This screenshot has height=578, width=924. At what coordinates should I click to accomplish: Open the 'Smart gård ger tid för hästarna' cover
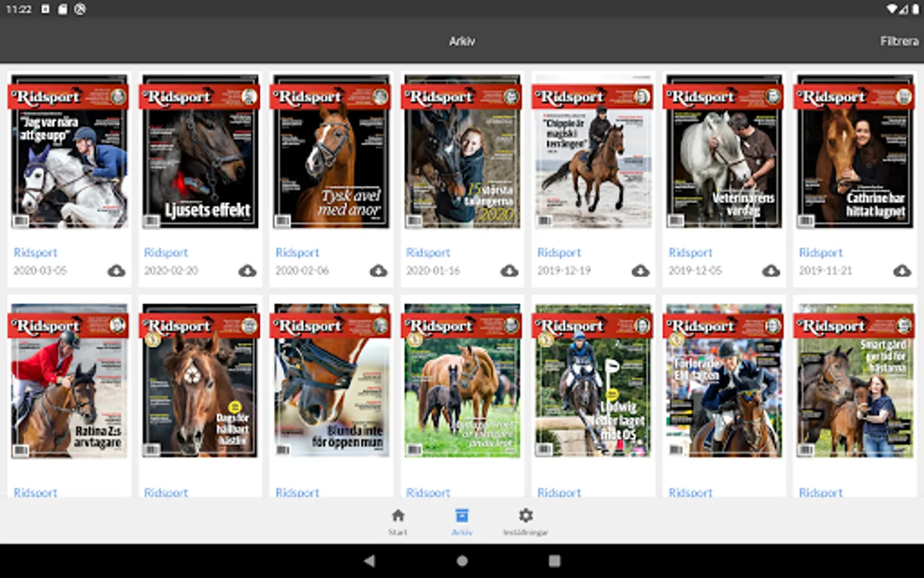tap(855, 381)
